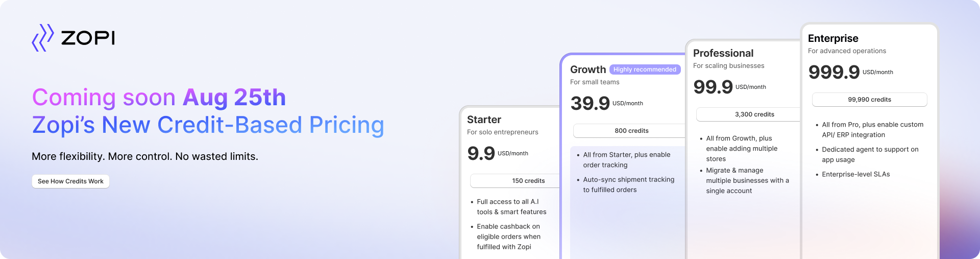Viewport: 980px width, 259px height.
Task: Click the 99,990 credits box
Action: [870, 100]
